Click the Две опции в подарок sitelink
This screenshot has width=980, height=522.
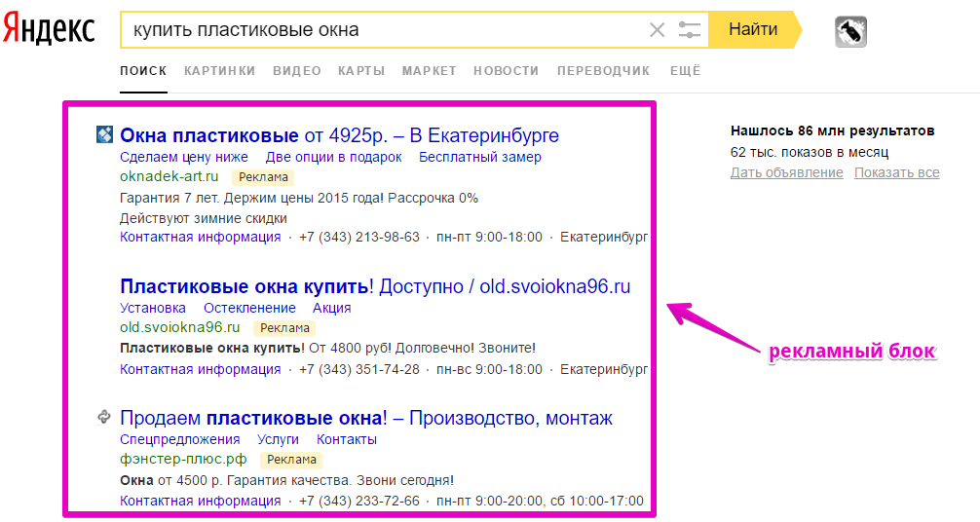click(x=333, y=157)
